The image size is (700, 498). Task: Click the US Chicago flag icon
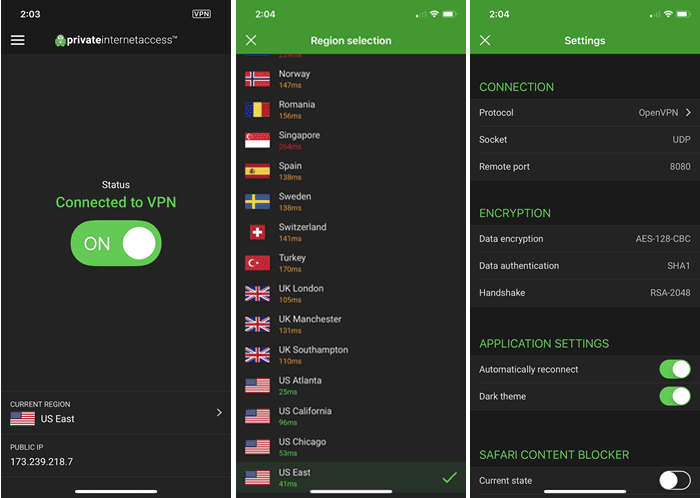258,447
